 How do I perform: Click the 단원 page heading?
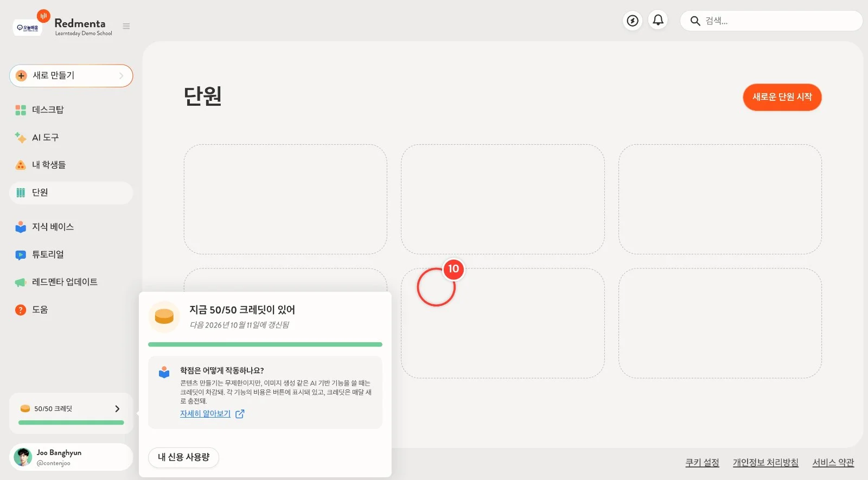click(x=202, y=96)
